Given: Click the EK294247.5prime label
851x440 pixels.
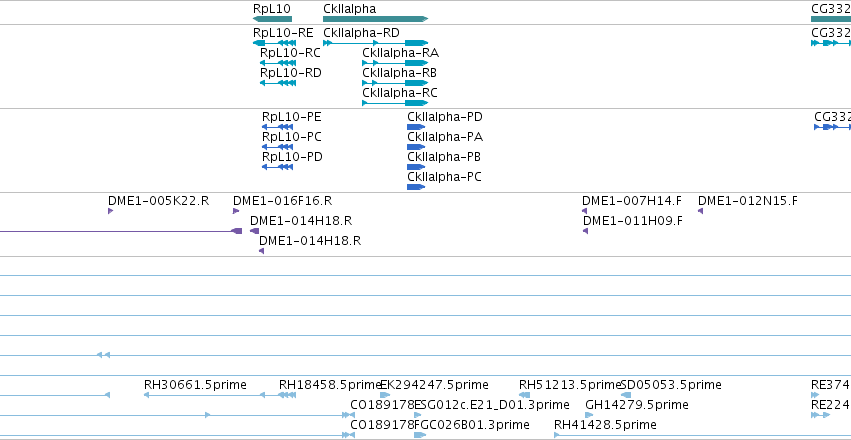Looking at the screenshot, I should (x=434, y=385).
